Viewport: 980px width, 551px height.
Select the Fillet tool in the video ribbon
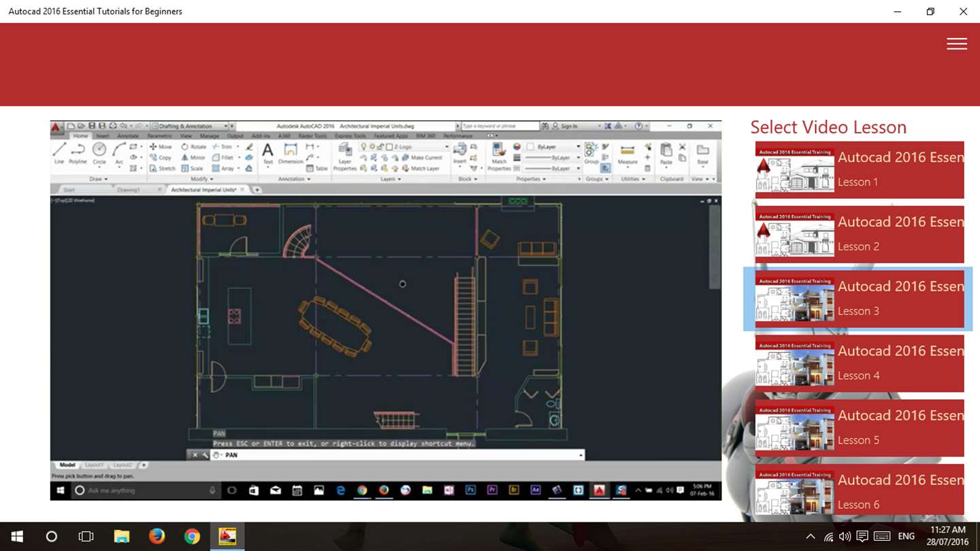(x=223, y=158)
